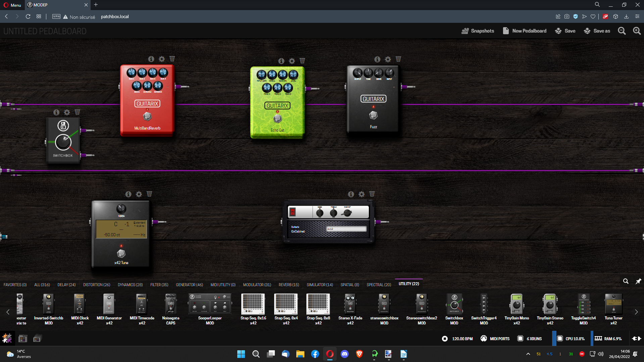Switch to the ALL (316) plugin tab
The height and width of the screenshot is (362, 644).
(x=42, y=285)
